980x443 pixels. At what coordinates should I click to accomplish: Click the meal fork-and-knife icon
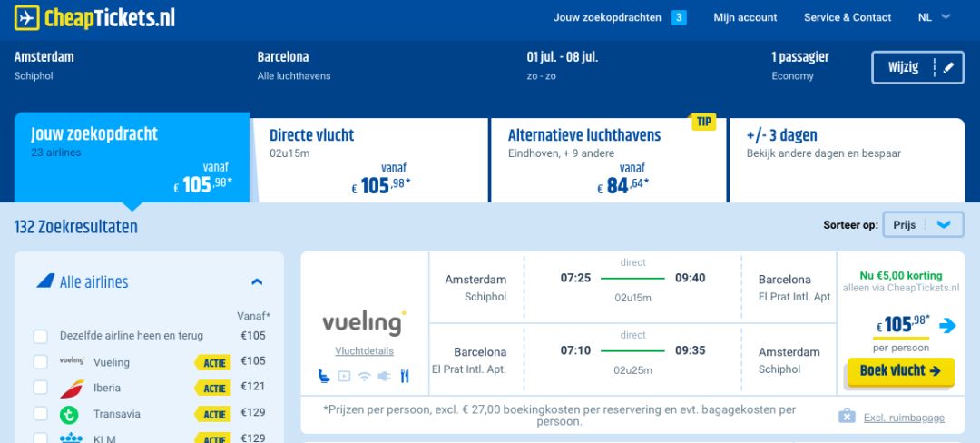[x=405, y=376]
